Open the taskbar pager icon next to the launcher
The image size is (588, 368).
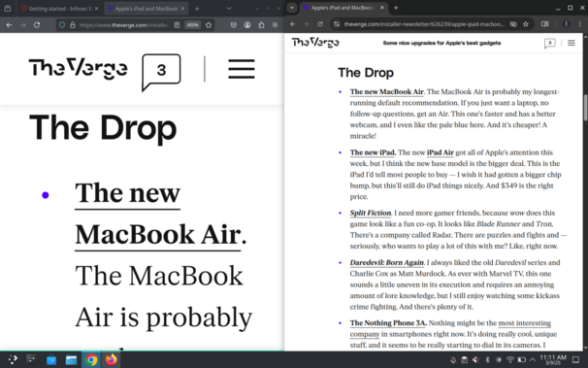point(31,360)
